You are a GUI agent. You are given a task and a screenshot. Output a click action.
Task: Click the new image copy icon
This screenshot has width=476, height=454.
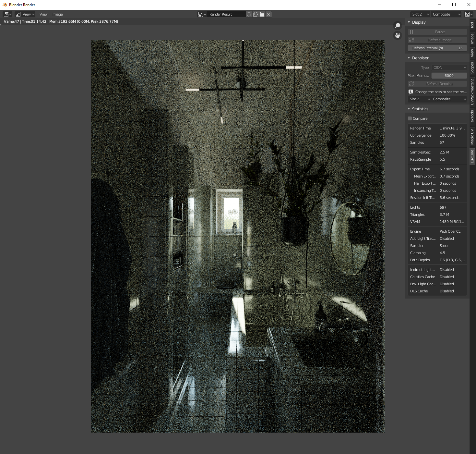pyautogui.click(x=256, y=14)
